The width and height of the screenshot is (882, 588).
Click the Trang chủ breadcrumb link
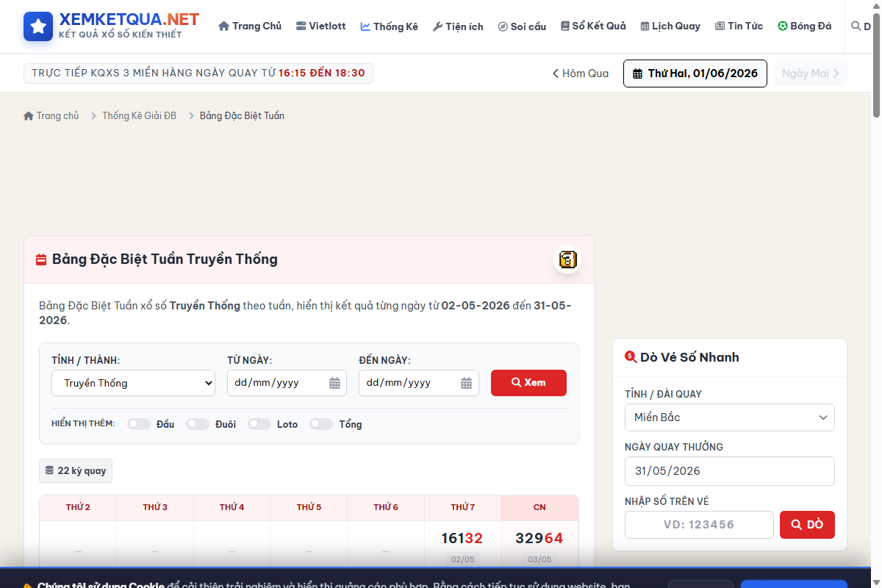click(51, 116)
